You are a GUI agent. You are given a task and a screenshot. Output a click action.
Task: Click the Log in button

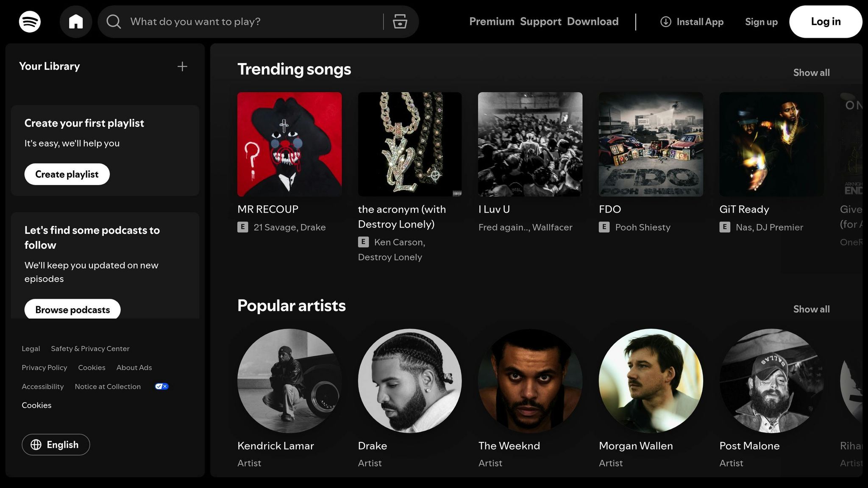click(825, 22)
